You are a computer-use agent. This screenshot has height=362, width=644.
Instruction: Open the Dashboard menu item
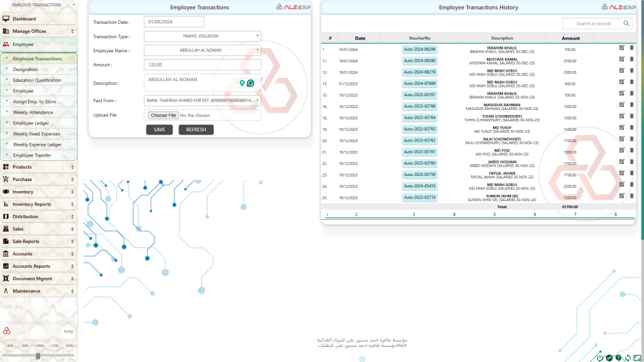(x=38, y=19)
